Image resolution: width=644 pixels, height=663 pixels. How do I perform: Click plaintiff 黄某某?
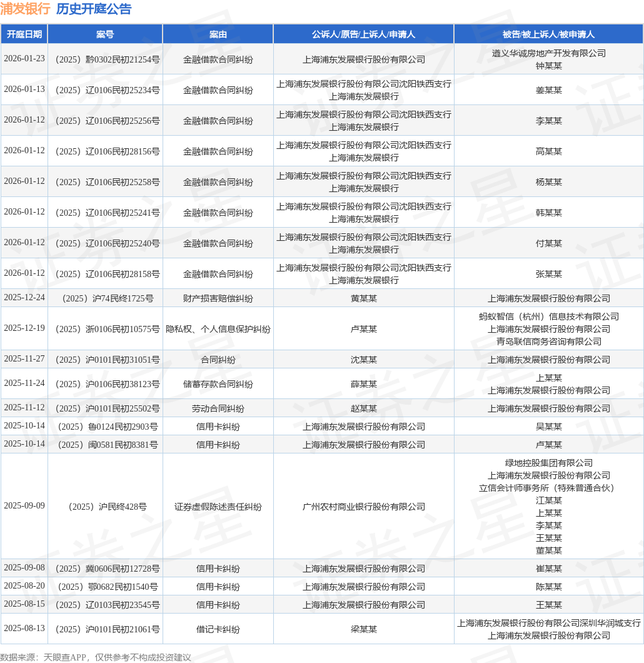pos(363,298)
